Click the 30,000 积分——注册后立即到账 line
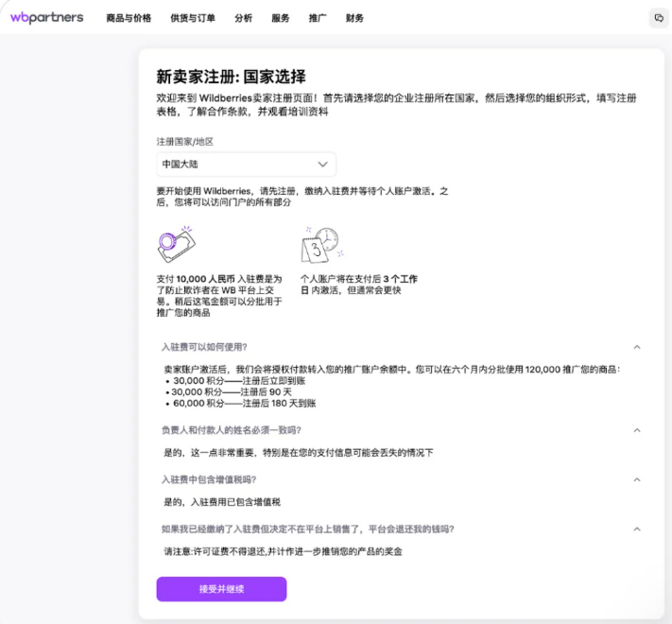The height and width of the screenshot is (624, 672). pyautogui.click(x=235, y=381)
